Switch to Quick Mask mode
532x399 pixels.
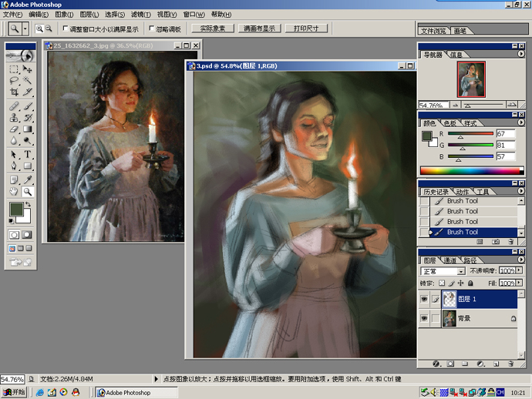(x=27, y=235)
